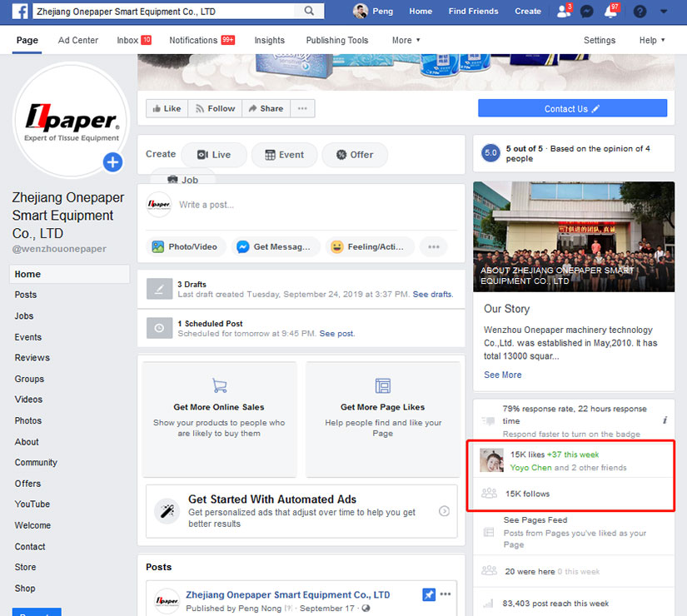Select Feeling/Activity post option
This screenshot has width=687, height=616.
coord(370,246)
